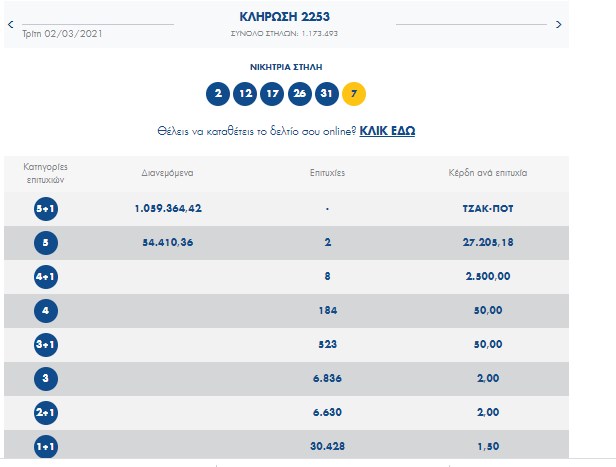Screen dimensions: 616x467
Task: Select the 4 category badge
Action: click(x=44, y=310)
